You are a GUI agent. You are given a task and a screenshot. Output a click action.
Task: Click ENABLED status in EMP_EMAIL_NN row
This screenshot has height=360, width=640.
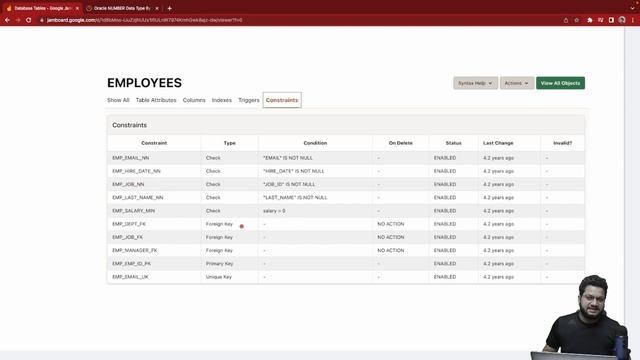[445, 158]
